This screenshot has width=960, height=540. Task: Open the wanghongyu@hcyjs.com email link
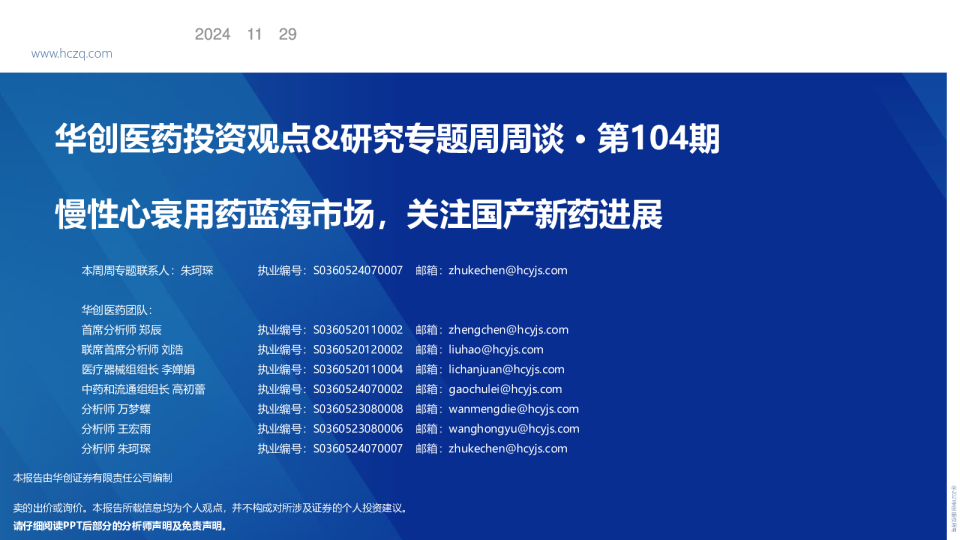pyautogui.click(x=513, y=429)
